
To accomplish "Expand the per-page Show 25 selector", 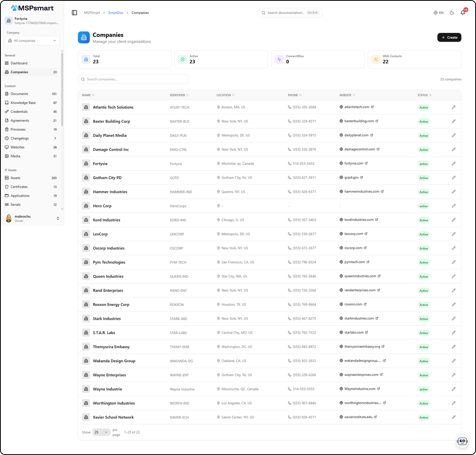I will pyautogui.click(x=101, y=432).
